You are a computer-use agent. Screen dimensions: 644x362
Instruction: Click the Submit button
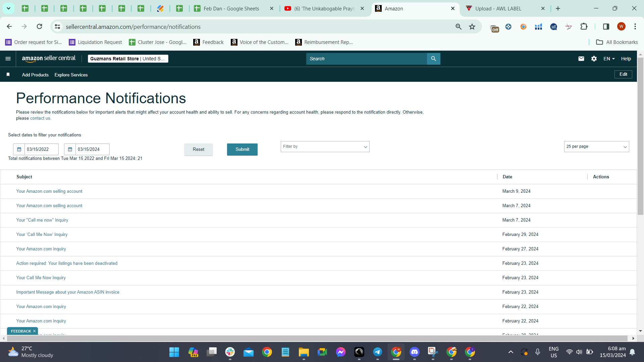(x=242, y=149)
